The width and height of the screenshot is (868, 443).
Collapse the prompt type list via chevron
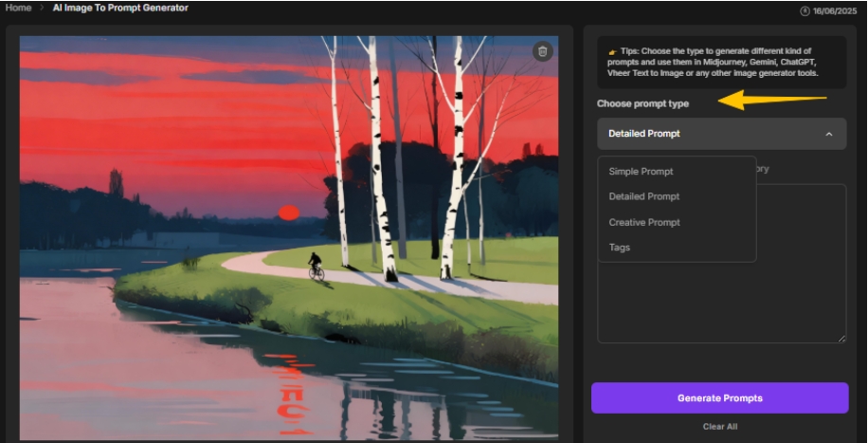click(x=828, y=135)
